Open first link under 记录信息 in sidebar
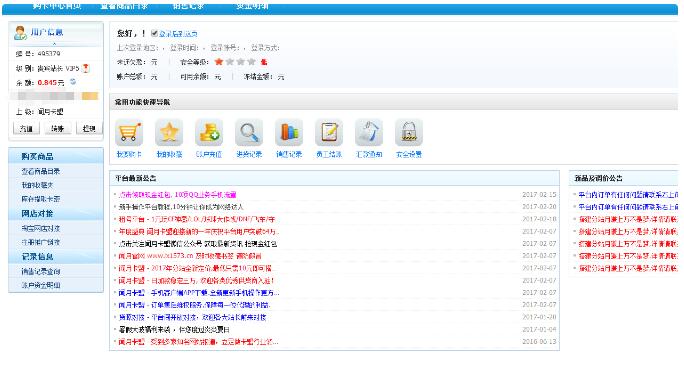This screenshot has height=366, width=684. 41,272
